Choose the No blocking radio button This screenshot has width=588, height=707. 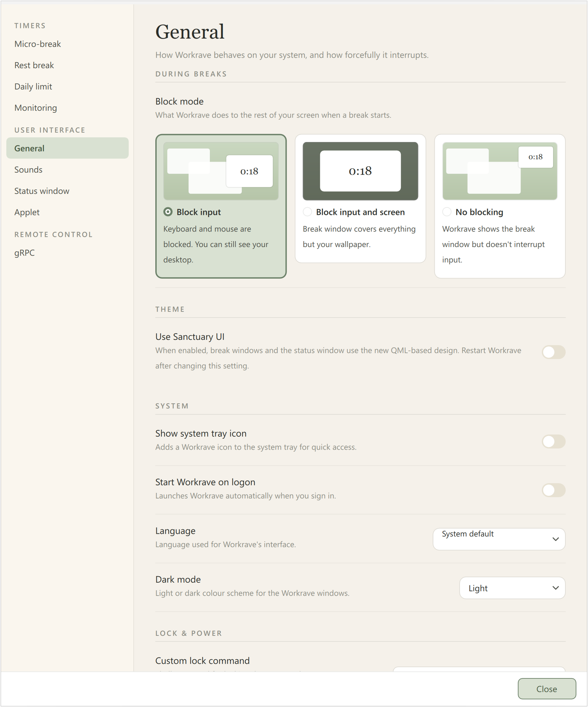(x=447, y=212)
